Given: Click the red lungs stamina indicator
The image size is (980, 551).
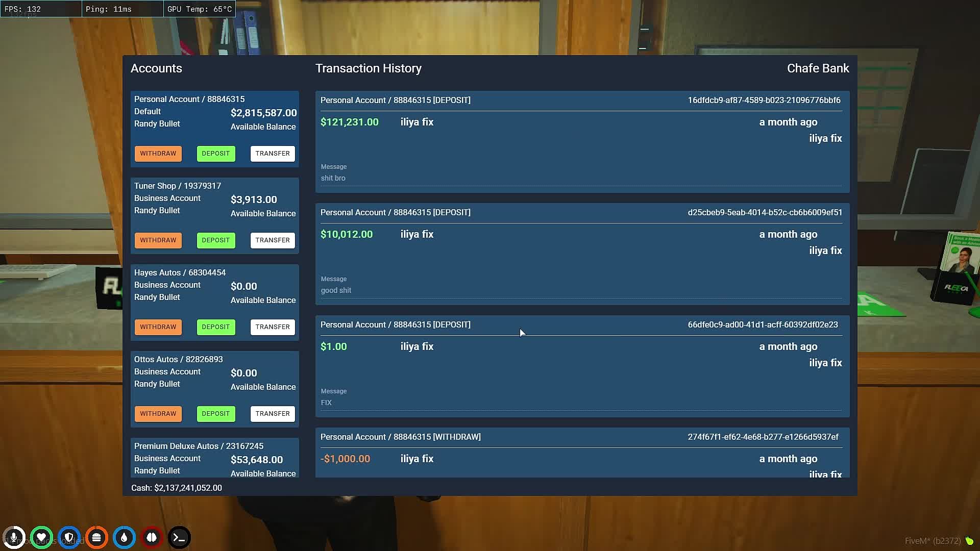Looking at the screenshot, I should (152, 537).
